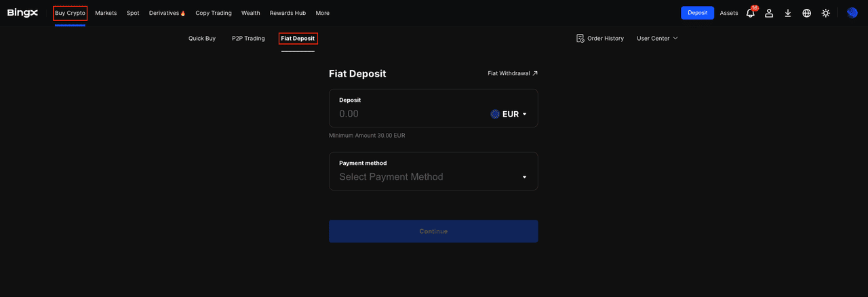Screen dimensions: 868x297
Task: Open the Assets link
Action: click(x=729, y=13)
